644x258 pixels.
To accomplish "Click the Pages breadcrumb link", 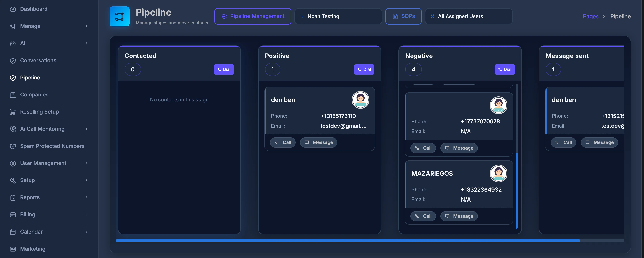I will point(591,17).
